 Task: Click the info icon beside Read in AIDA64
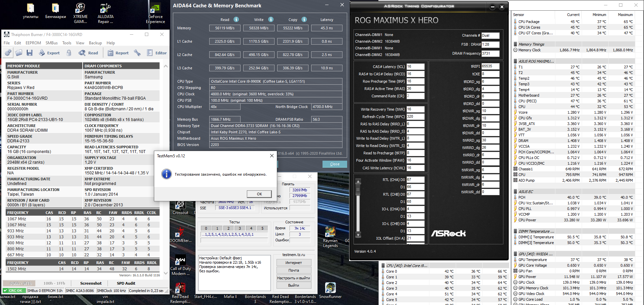pos(236,19)
